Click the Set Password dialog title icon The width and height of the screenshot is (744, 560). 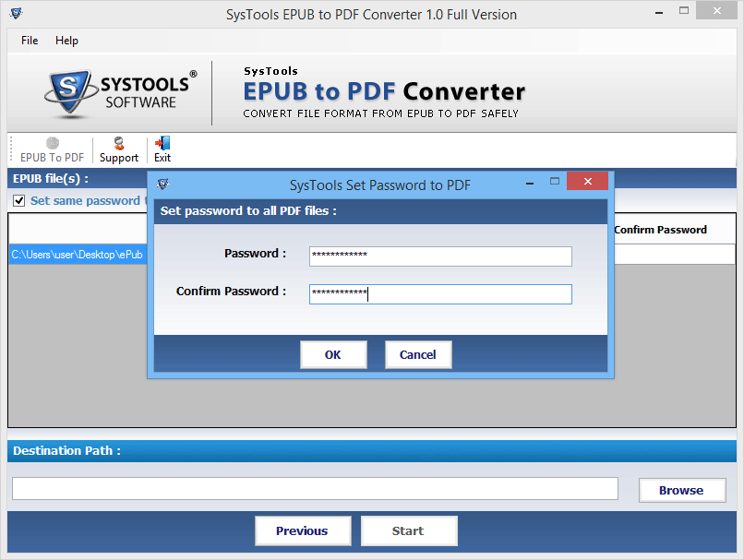[162, 184]
